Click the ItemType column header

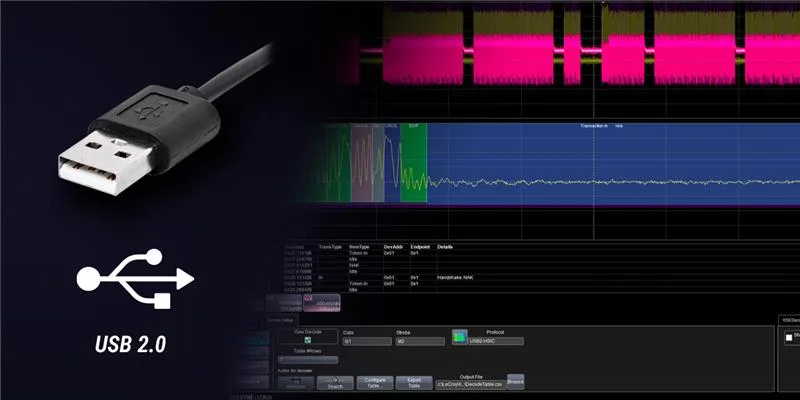pyautogui.click(x=359, y=245)
